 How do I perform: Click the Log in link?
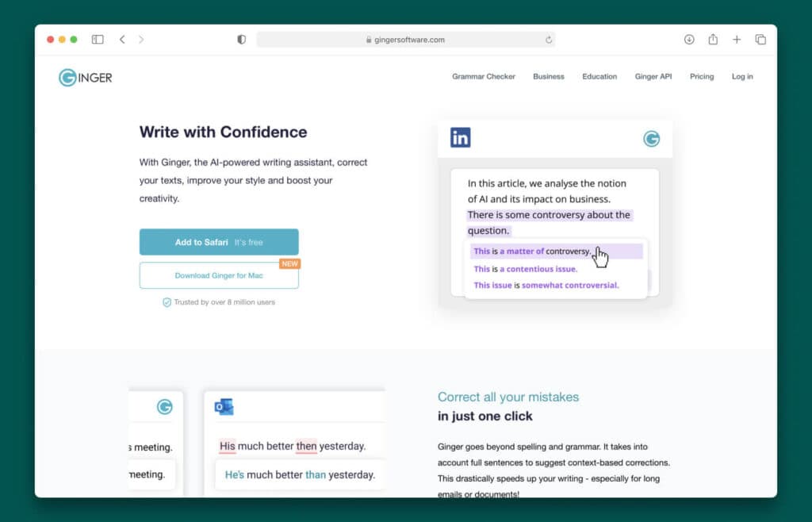pyautogui.click(x=742, y=77)
